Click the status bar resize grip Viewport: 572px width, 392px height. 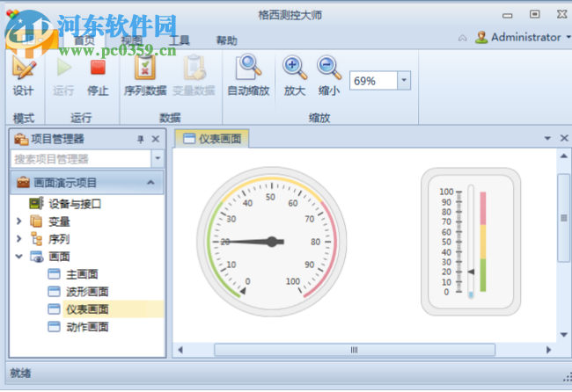point(568,377)
